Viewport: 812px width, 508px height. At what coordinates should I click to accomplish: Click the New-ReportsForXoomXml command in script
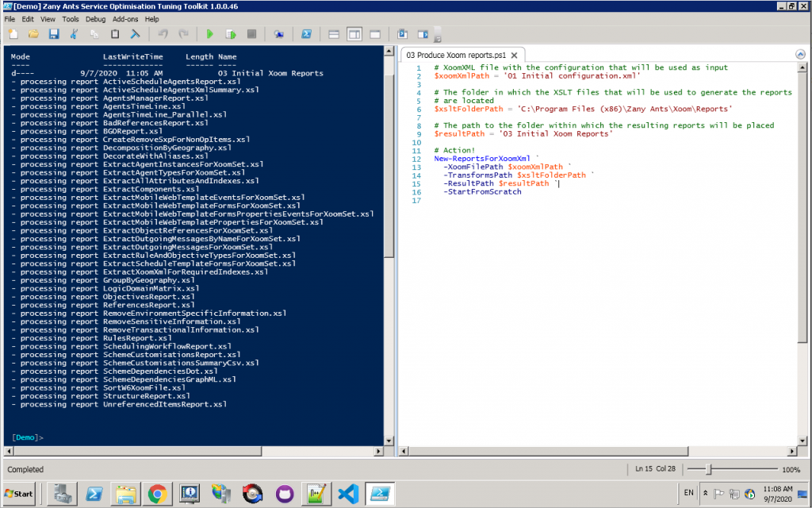click(482, 159)
